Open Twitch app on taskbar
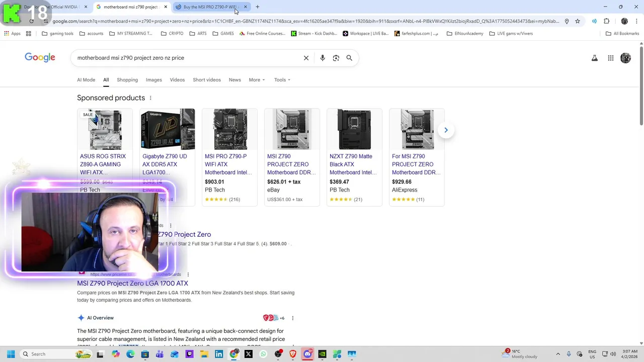This screenshot has height=362, width=644. 189,354
